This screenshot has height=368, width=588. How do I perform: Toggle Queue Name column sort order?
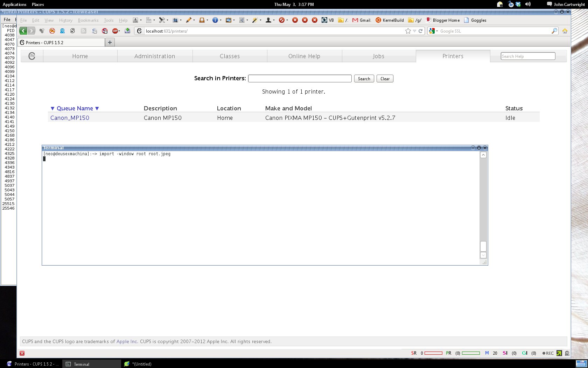(75, 108)
